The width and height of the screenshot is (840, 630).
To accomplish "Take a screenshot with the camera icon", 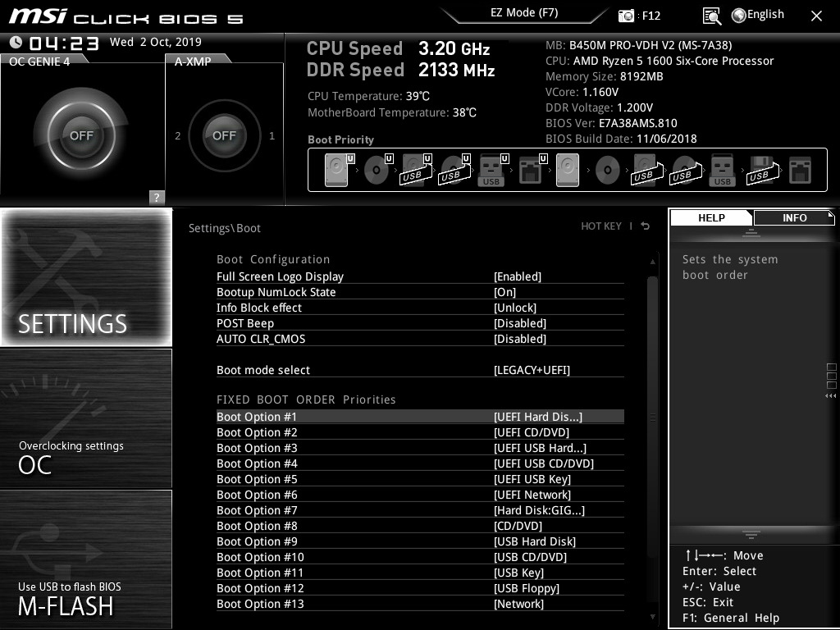I will tap(626, 16).
